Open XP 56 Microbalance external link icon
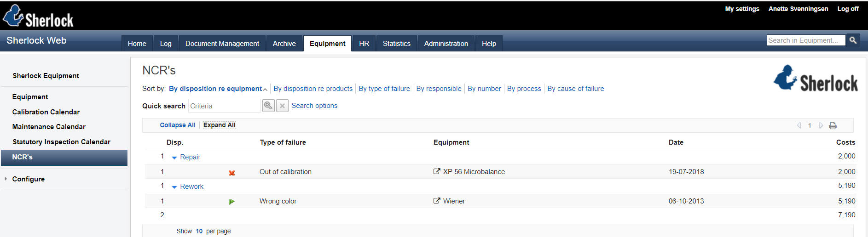 (x=437, y=171)
